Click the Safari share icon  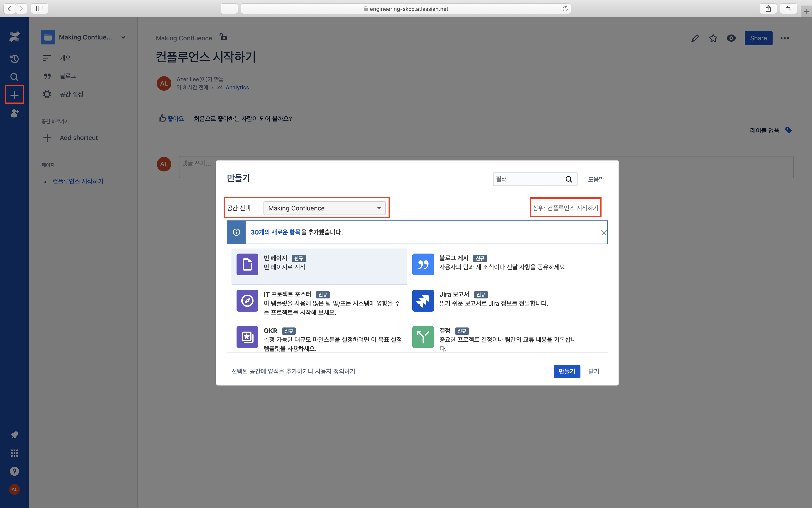768,9
